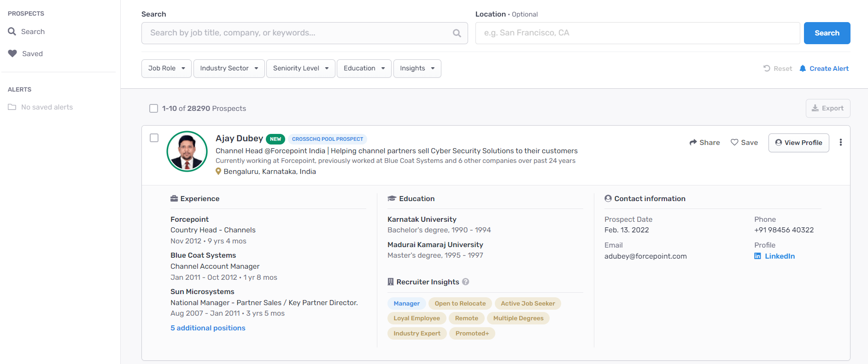Click the Education graduation cap icon
The height and width of the screenshot is (364, 868).
(392, 199)
